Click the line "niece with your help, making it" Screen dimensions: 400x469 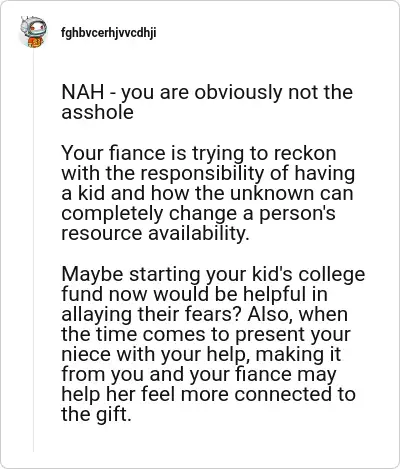coord(201,354)
